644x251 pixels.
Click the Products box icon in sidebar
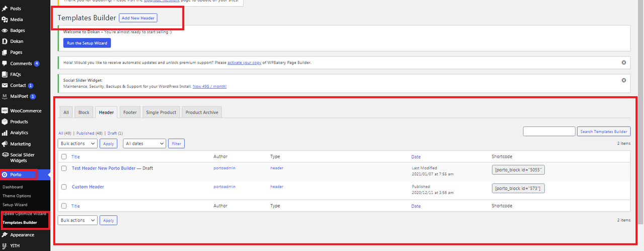coord(5,121)
